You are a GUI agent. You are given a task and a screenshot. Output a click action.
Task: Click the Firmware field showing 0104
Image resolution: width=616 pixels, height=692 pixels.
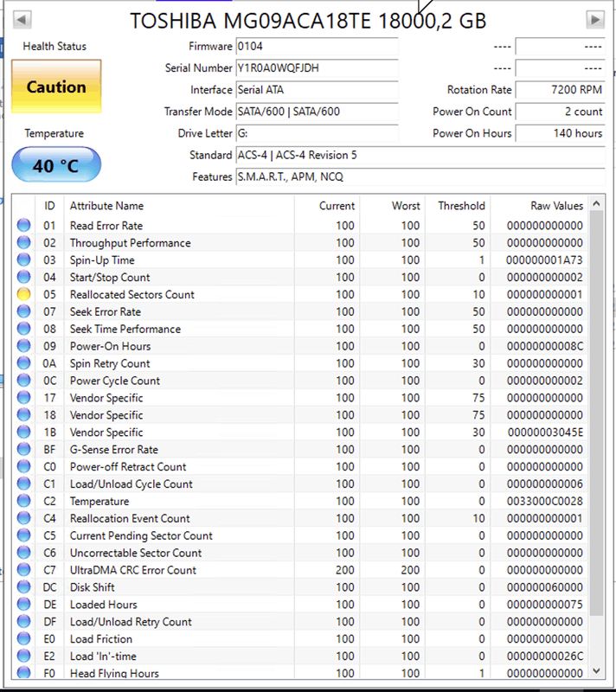317,47
